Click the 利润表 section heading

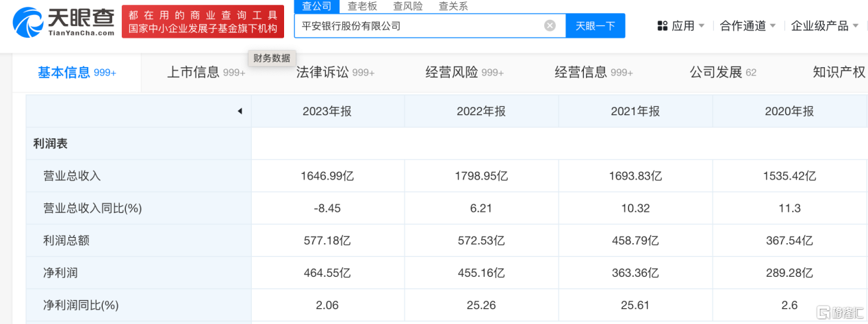tap(51, 144)
